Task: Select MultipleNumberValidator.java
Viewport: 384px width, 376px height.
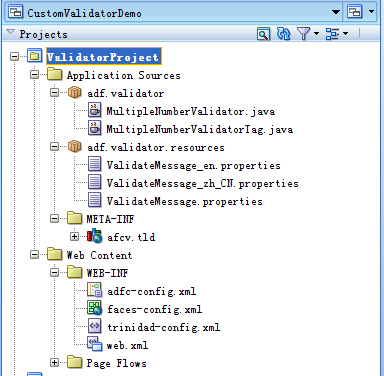Action: coord(191,111)
